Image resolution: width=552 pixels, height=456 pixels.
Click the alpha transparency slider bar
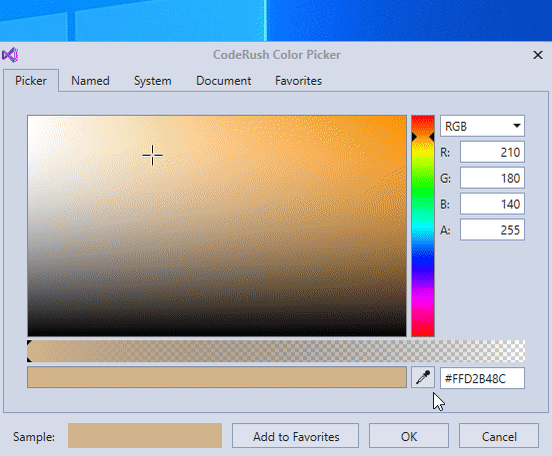pyautogui.click(x=276, y=351)
